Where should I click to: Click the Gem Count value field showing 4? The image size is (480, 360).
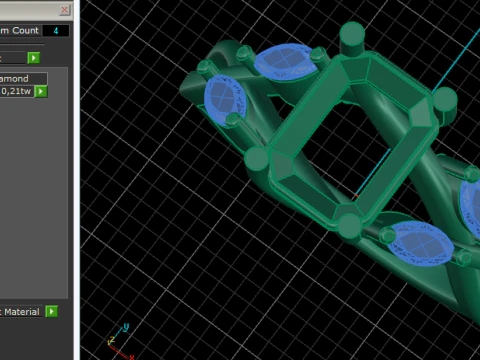(x=56, y=31)
